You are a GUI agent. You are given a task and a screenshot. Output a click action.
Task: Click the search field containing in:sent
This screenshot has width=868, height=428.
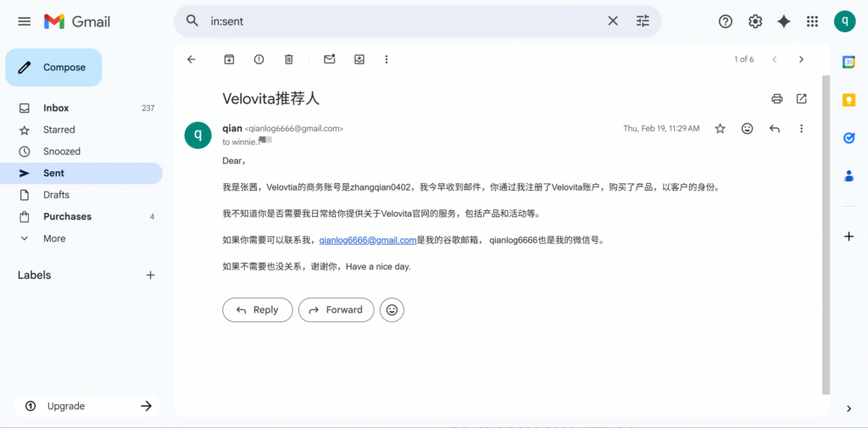404,21
